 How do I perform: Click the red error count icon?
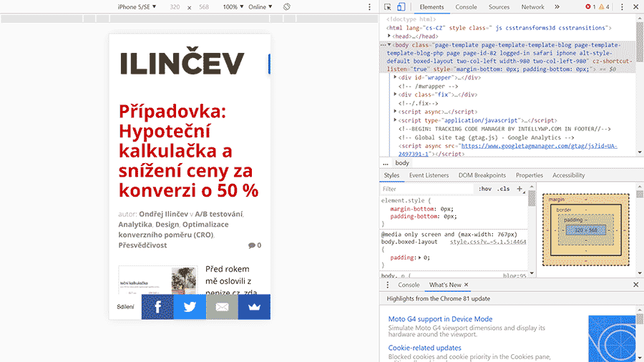pyautogui.click(x=587, y=6)
